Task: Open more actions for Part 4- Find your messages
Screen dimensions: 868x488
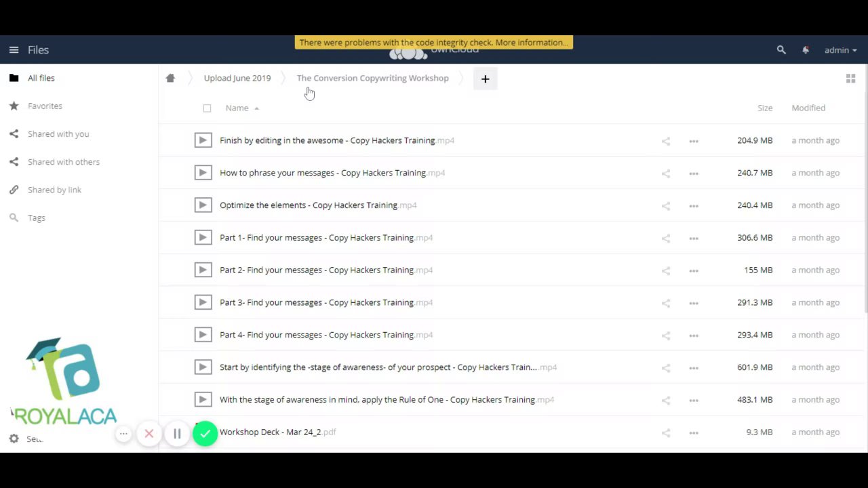Action: [x=694, y=335]
